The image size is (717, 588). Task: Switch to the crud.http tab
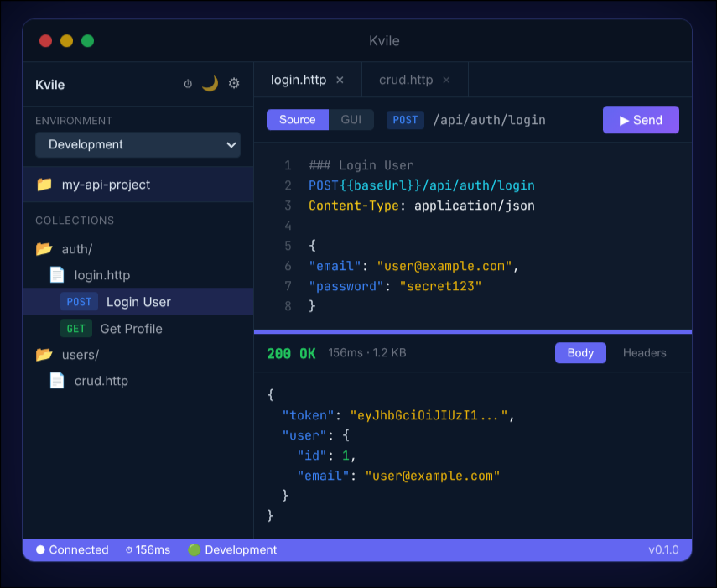(x=408, y=80)
